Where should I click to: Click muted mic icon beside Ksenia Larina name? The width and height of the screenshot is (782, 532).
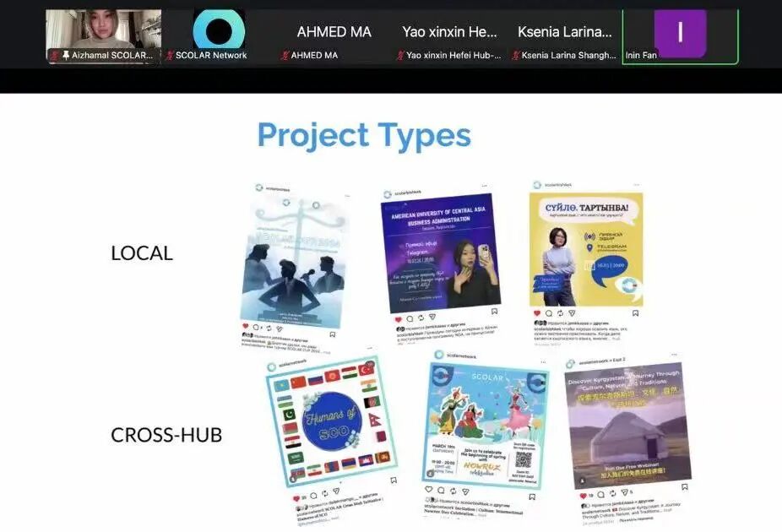515,56
